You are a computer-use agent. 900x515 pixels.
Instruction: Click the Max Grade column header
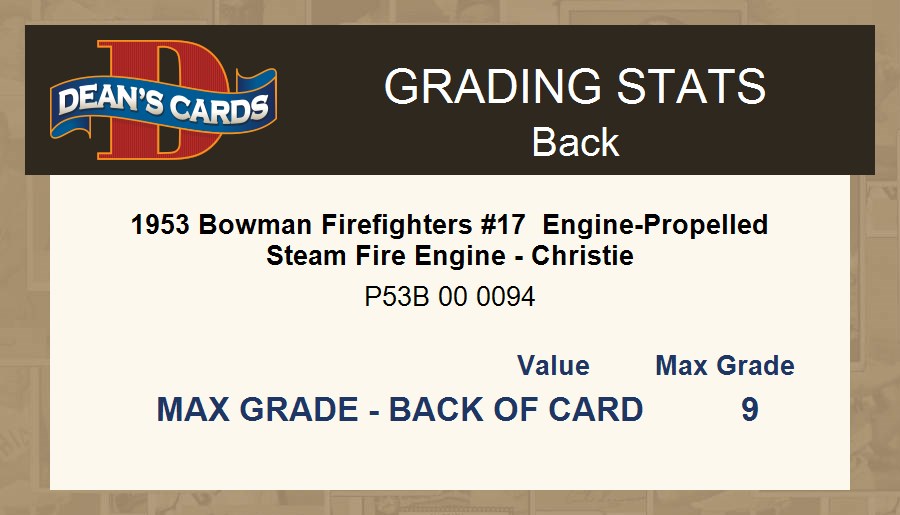[x=725, y=366]
